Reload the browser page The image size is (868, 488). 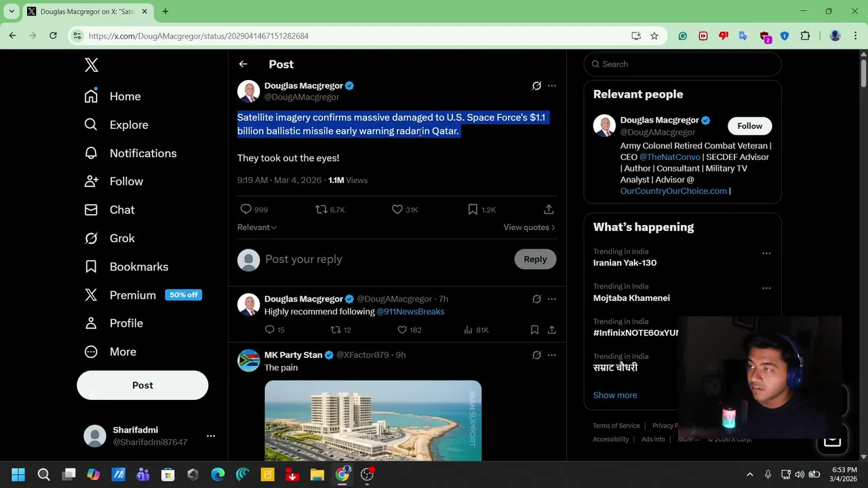(53, 36)
